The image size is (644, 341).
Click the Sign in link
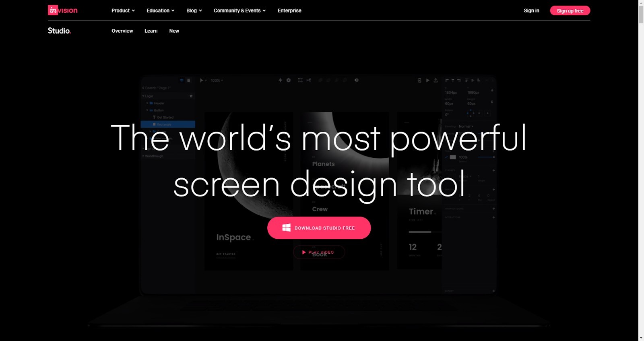pyautogui.click(x=531, y=10)
